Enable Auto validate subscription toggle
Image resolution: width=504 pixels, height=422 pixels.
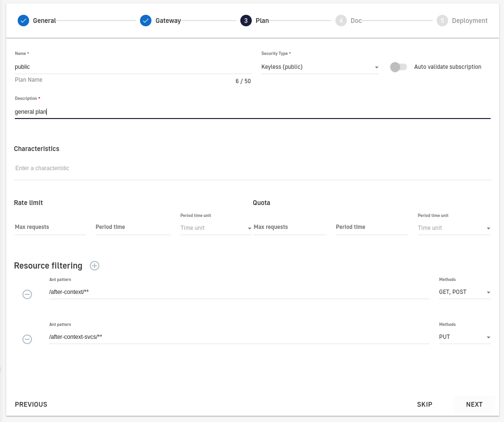(398, 67)
